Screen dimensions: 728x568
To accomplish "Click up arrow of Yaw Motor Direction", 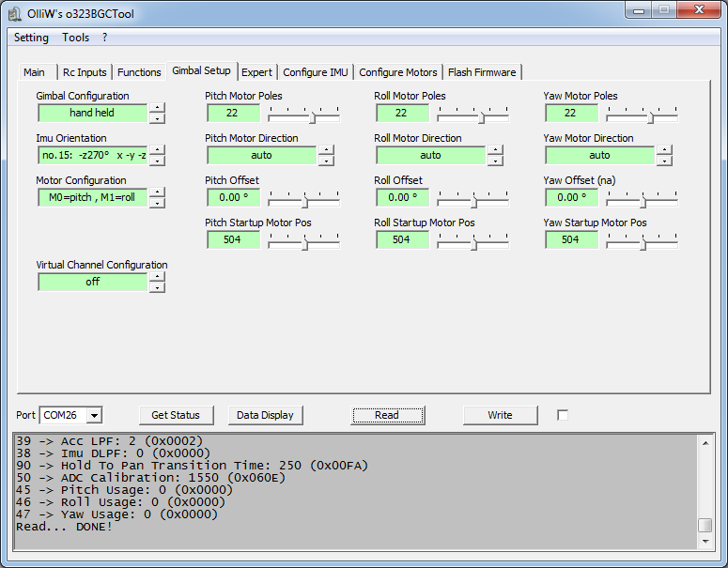I will tap(664, 150).
